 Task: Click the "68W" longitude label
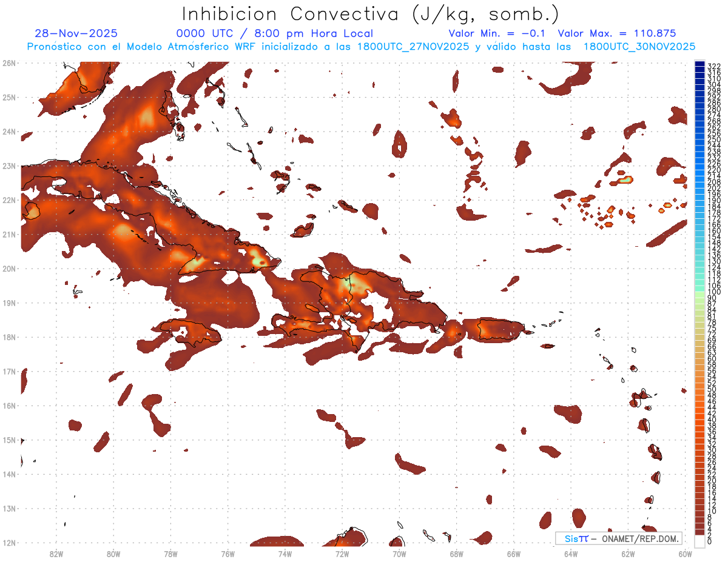tap(456, 553)
